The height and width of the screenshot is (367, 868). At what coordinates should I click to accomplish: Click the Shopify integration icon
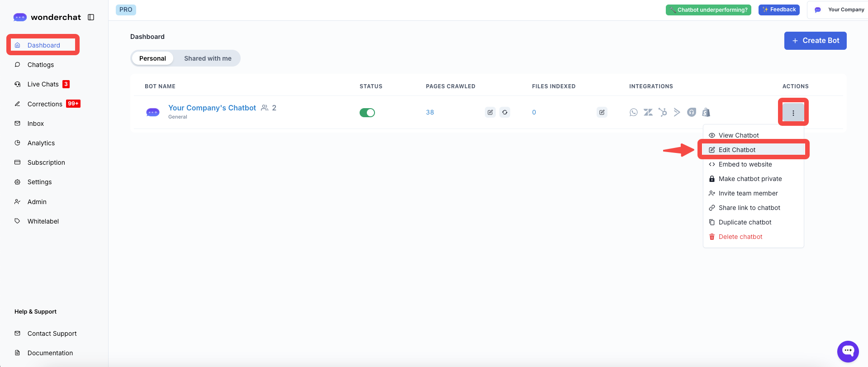(706, 112)
